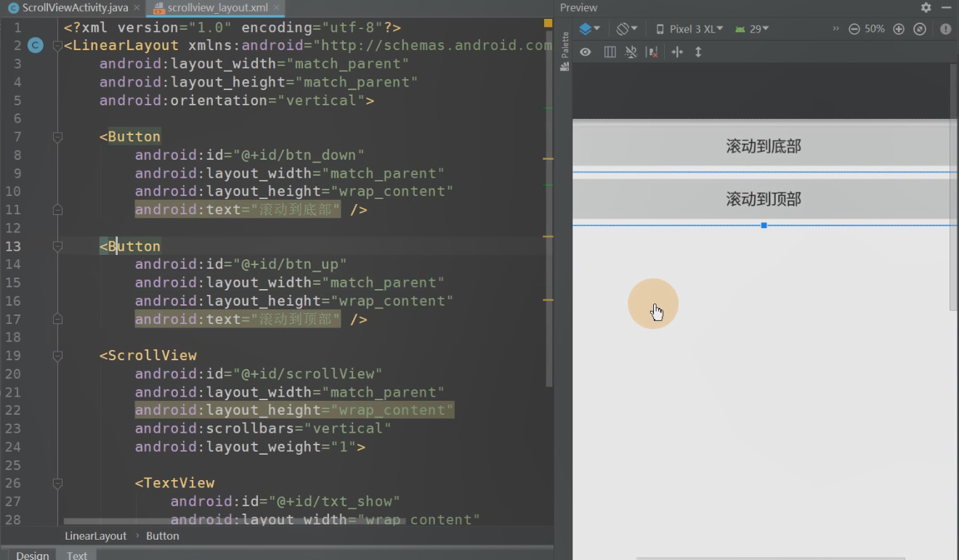Choose device from Pixel 3 XL dropdown

pos(689,29)
